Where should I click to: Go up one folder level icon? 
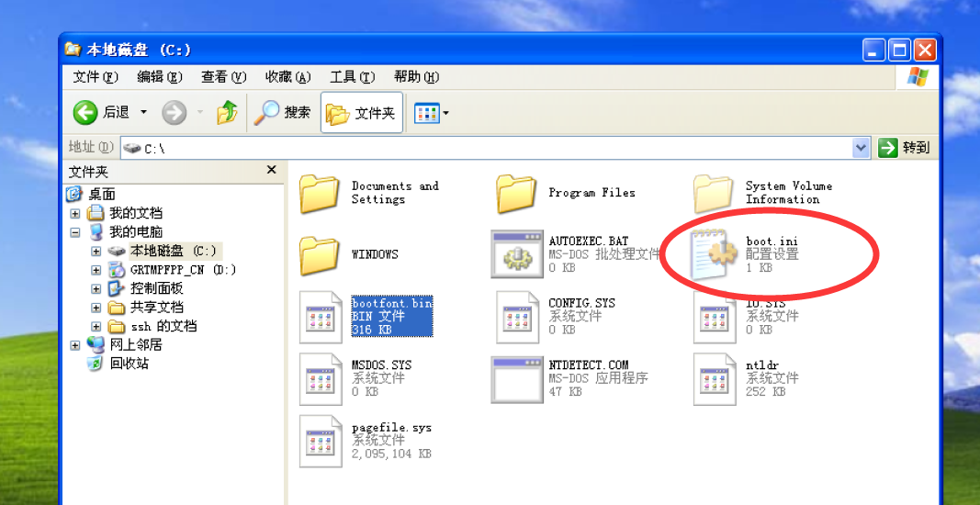click(227, 113)
